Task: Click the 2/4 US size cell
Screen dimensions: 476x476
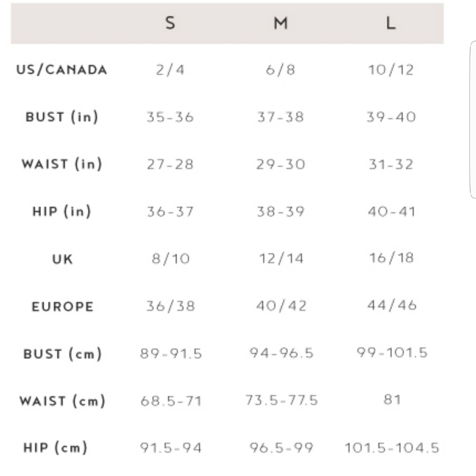Action: pos(170,70)
